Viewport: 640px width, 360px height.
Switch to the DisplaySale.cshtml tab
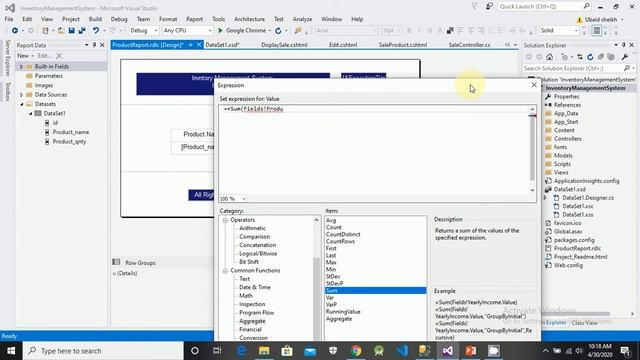pyautogui.click(x=284, y=45)
